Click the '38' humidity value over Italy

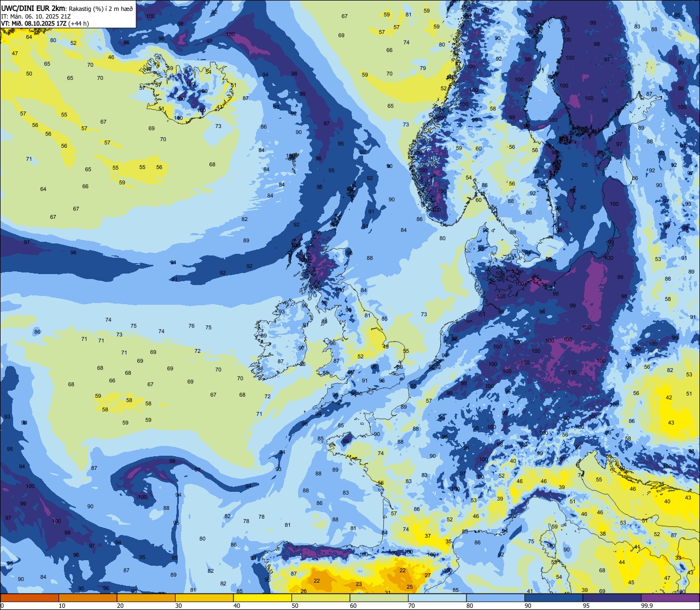pos(603,534)
